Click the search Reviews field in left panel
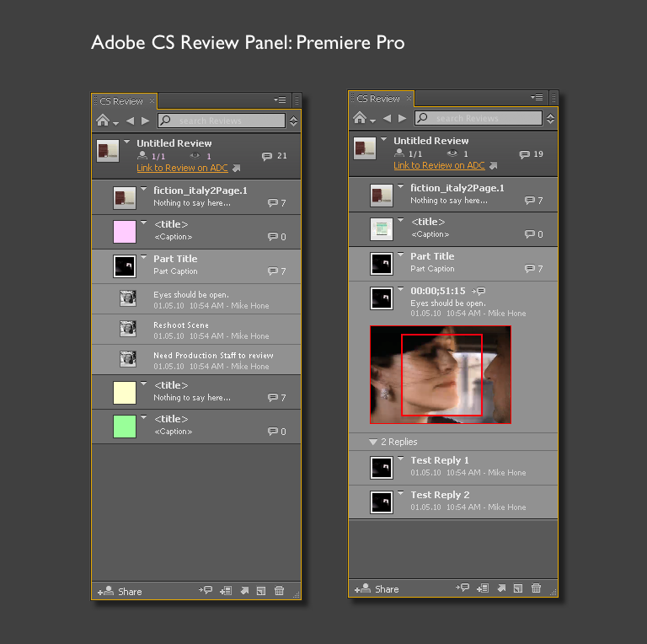 pyautogui.click(x=222, y=121)
